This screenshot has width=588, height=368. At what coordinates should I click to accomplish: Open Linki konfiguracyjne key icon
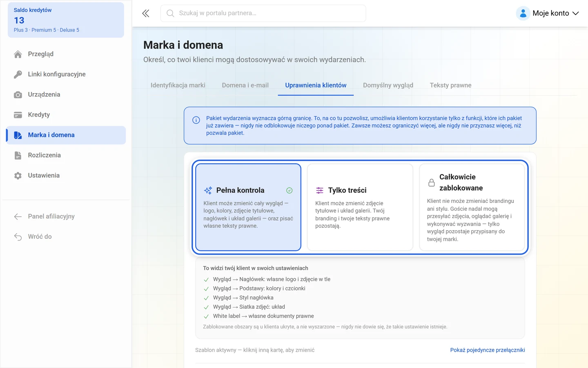coord(18,74)
